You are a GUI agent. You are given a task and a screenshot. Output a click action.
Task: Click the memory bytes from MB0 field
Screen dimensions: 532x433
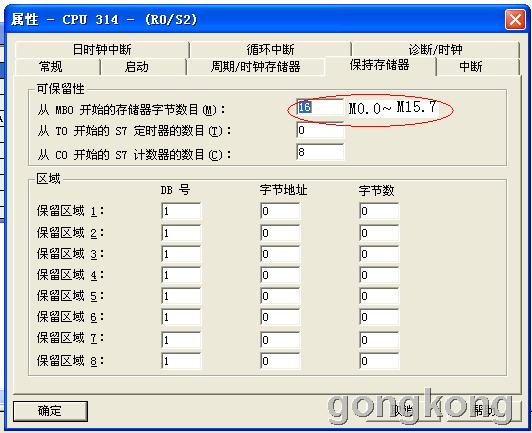[x=320, y=107]
